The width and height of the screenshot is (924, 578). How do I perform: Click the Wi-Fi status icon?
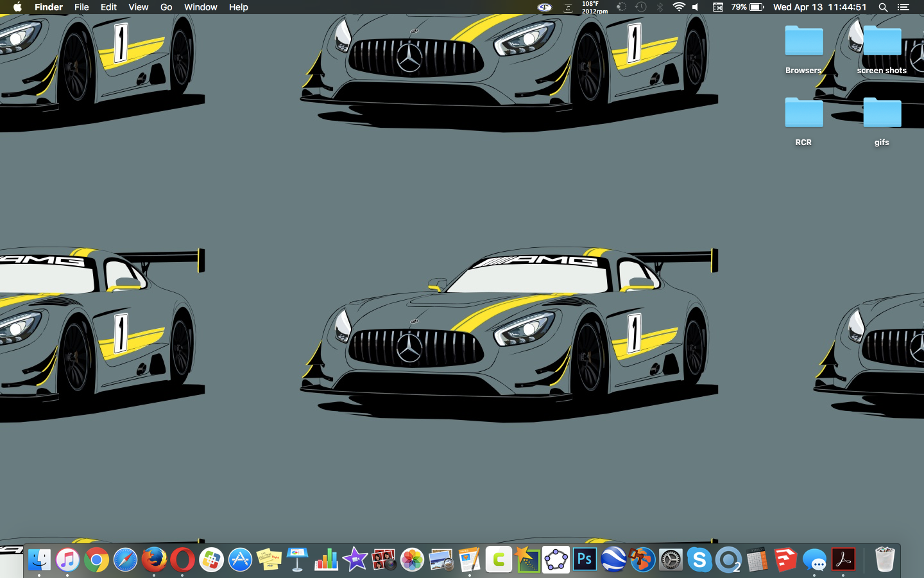678,7
